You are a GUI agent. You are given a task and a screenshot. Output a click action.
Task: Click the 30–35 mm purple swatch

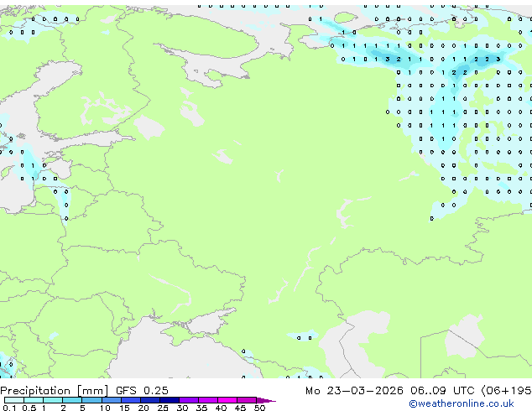coord(189,400)
